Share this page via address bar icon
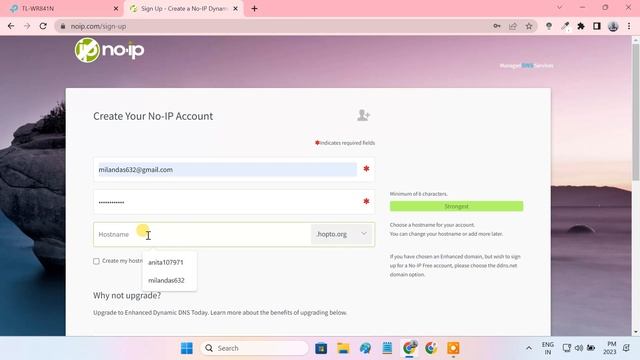640x360 pixels. click(513, 26)
